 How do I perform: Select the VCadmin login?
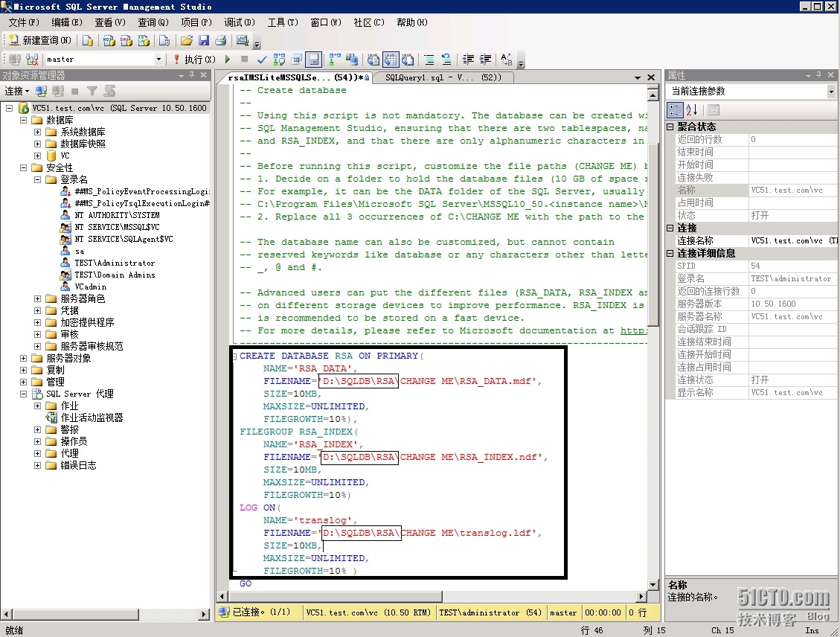[x=90, y=287]
